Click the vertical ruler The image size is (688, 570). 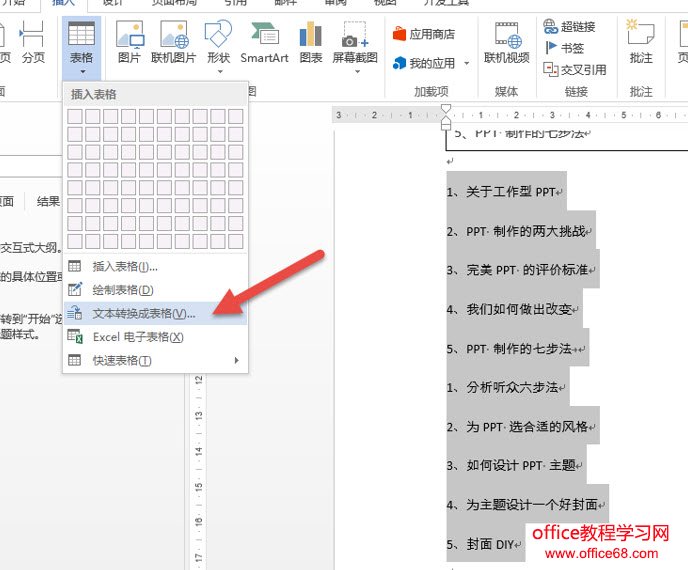click(199, 472)
